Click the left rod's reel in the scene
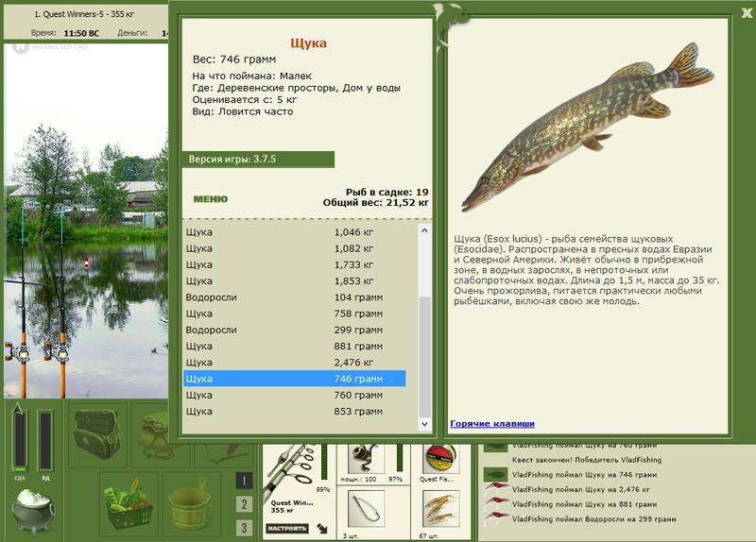The image size is (756, 542). 16,352
